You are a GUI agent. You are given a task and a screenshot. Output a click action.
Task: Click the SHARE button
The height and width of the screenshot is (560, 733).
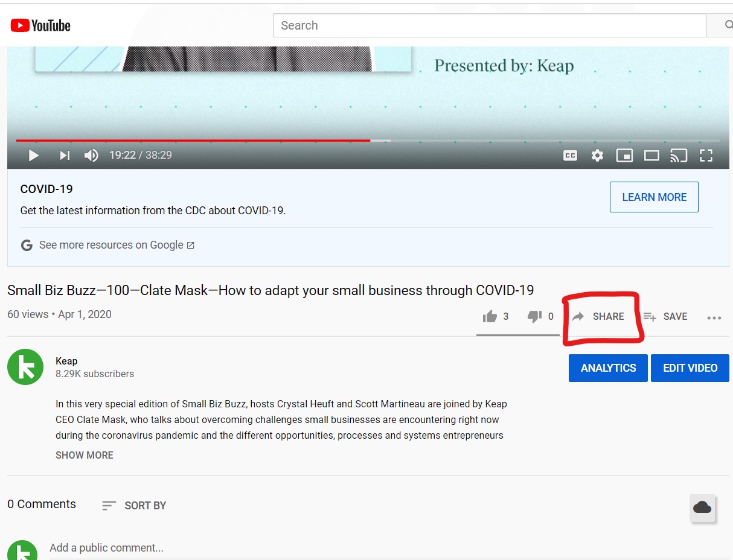[x=598, y=316]
